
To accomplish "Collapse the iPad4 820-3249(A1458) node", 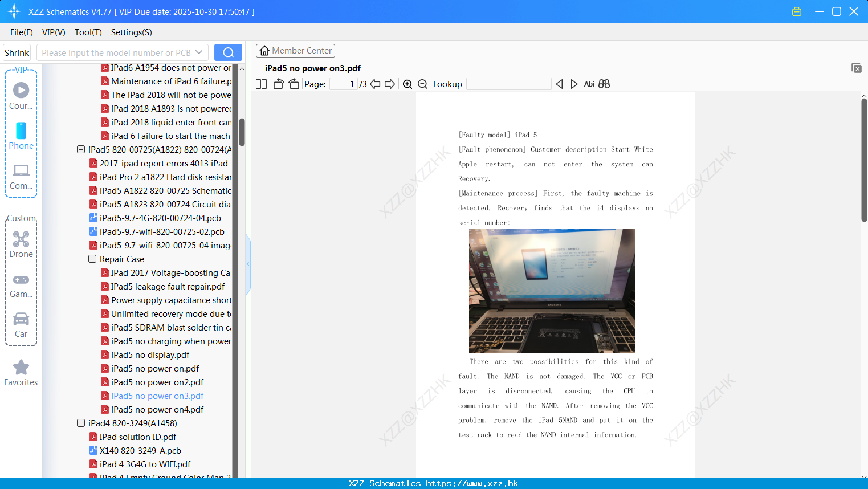I will tap(81, 423).
